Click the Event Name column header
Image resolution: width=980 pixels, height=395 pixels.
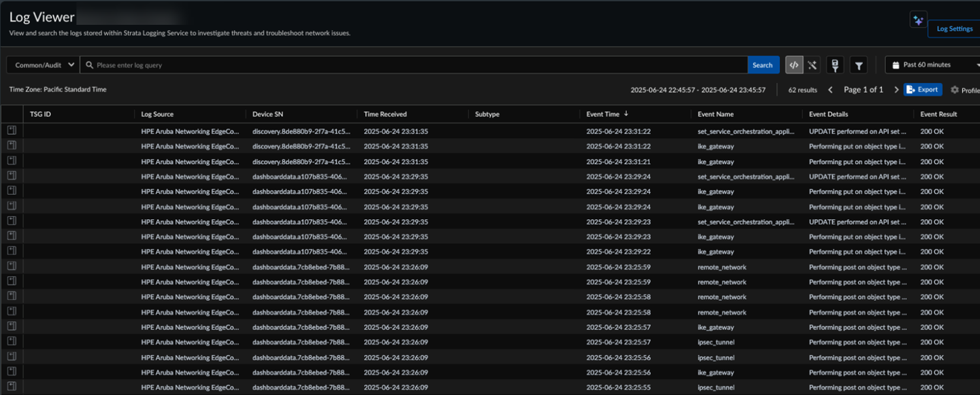[715, 114]
